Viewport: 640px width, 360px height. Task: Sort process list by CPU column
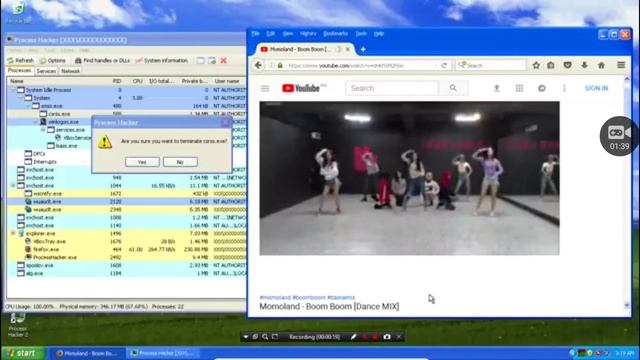pos(137,81)
